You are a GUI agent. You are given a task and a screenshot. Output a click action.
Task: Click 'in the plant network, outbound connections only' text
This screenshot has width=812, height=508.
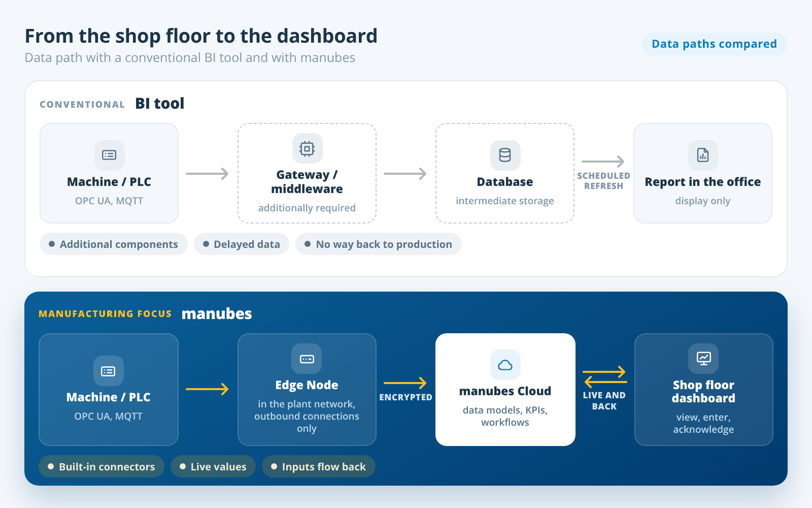pyautogui.click(x=307, y=416)
